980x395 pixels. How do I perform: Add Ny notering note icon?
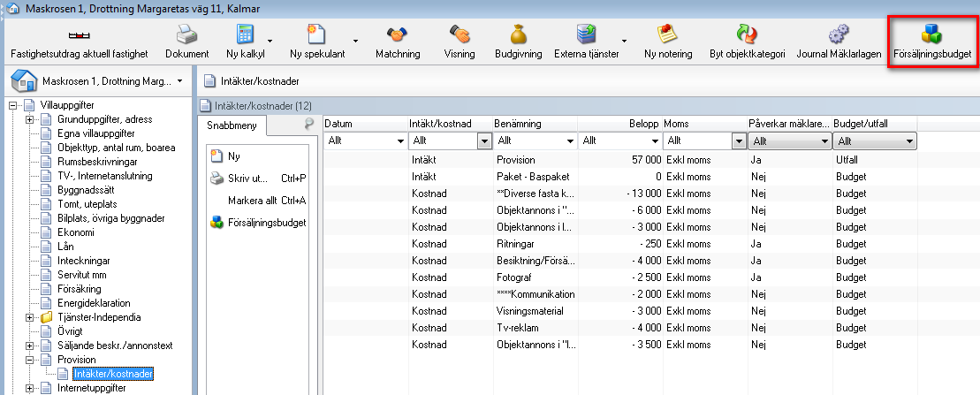668,34
